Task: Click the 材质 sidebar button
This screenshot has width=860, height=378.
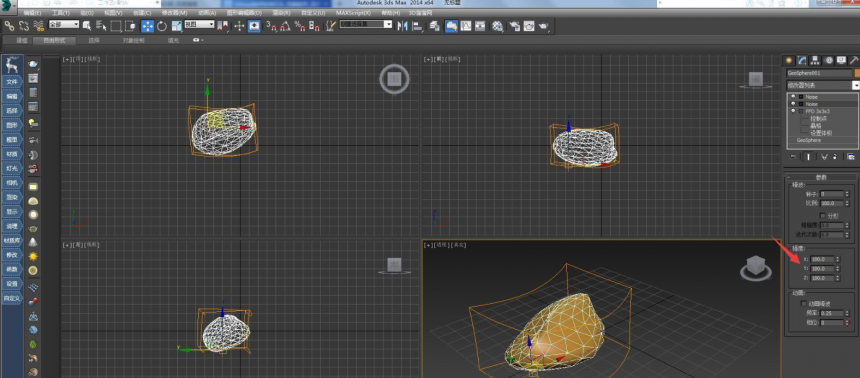Action: pos(12,154)
